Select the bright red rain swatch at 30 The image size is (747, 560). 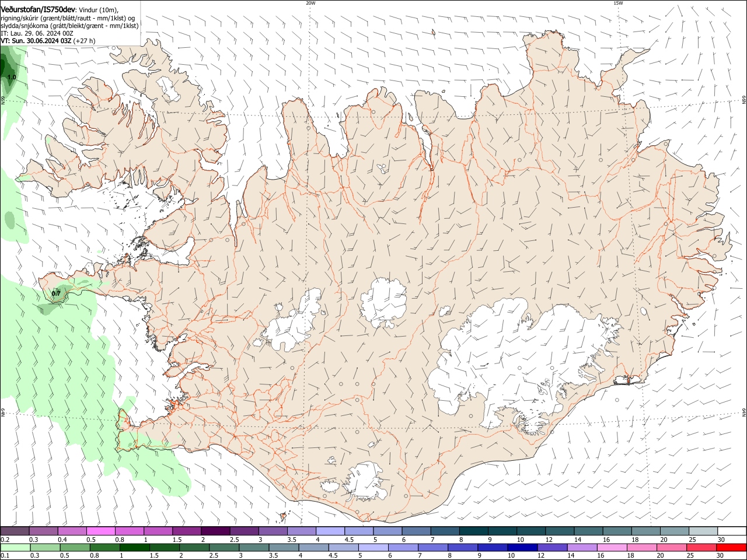tap(732, 548)
